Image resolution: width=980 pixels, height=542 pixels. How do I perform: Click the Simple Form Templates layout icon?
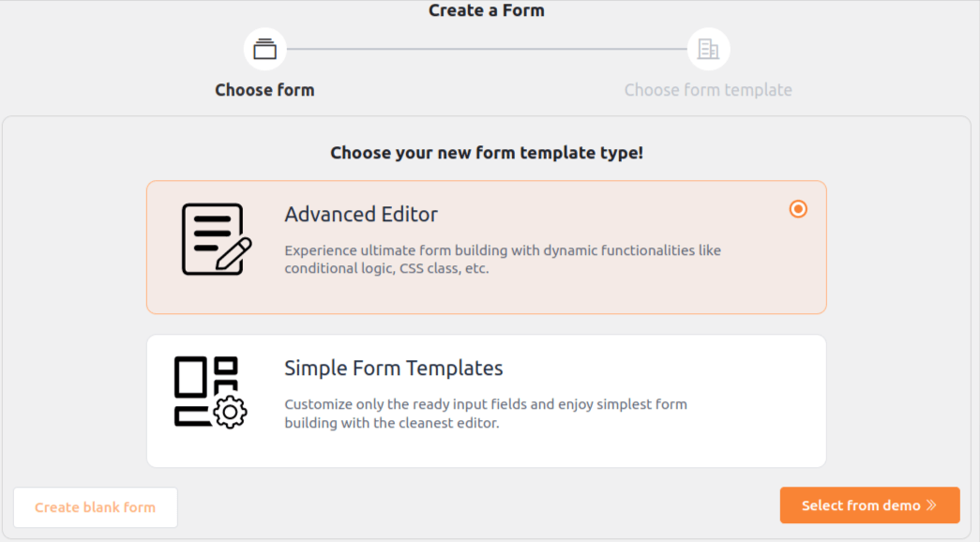click(x=210, y=392)
